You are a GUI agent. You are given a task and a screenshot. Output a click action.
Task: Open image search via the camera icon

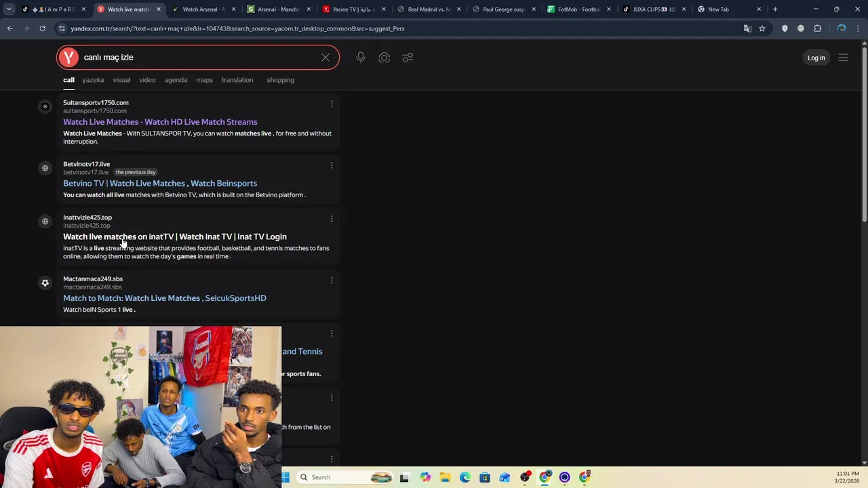pos(384,58)
